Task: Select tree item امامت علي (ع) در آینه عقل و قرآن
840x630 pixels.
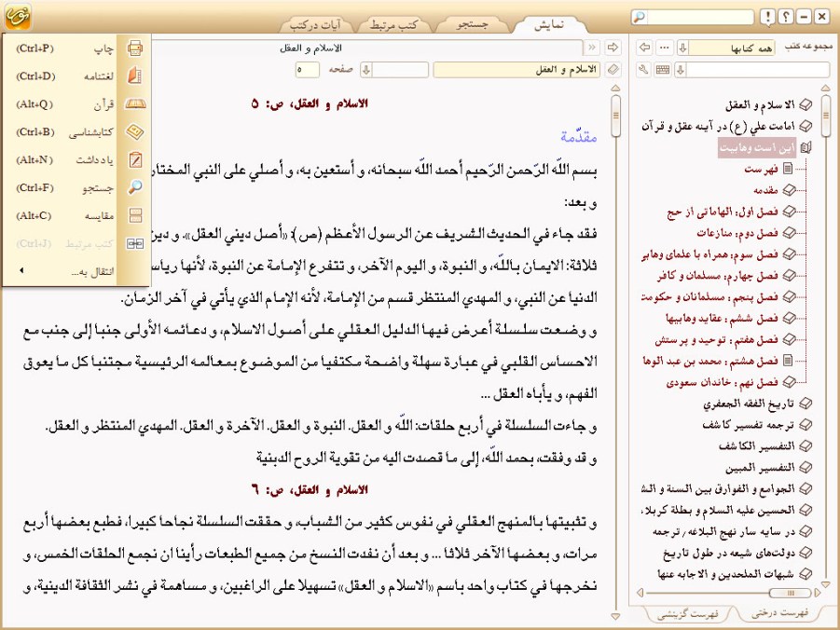Action: pyautogui.click(x=718, y=127)
